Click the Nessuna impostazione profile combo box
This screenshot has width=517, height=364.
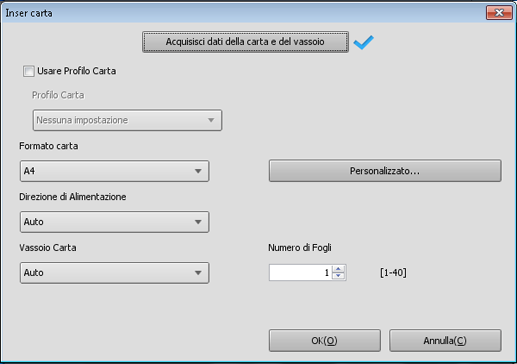click(127, 120)
